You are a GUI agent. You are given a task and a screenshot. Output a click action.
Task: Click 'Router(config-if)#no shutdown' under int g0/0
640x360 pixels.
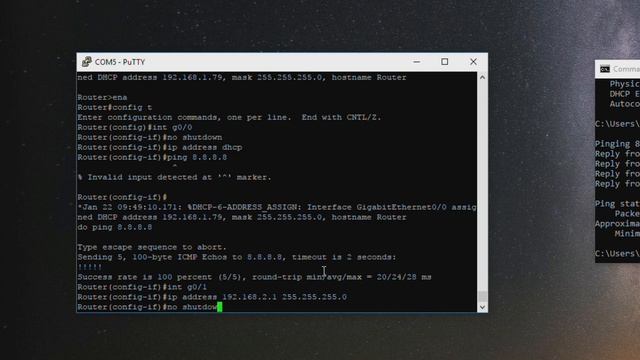150,137
